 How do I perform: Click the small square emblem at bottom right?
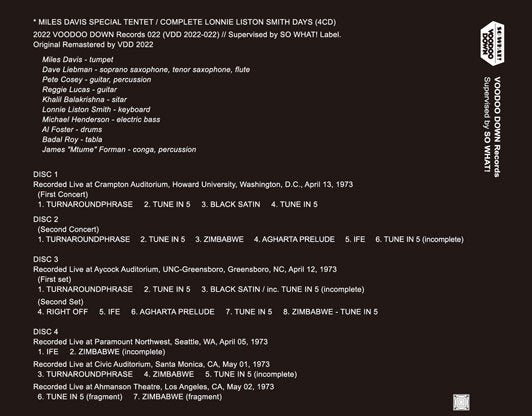point(461,402)
